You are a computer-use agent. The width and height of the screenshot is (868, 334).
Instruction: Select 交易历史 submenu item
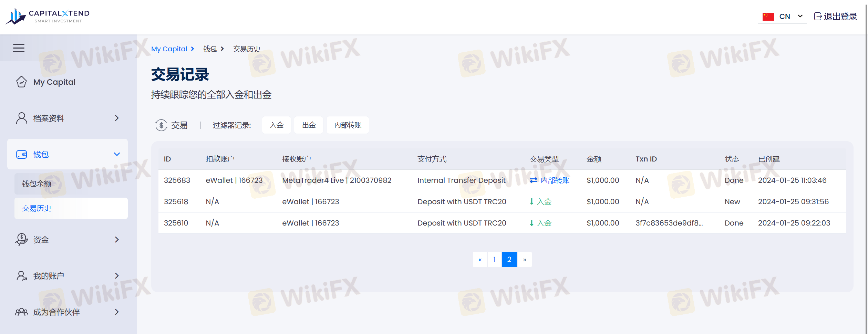coord(71,208)
